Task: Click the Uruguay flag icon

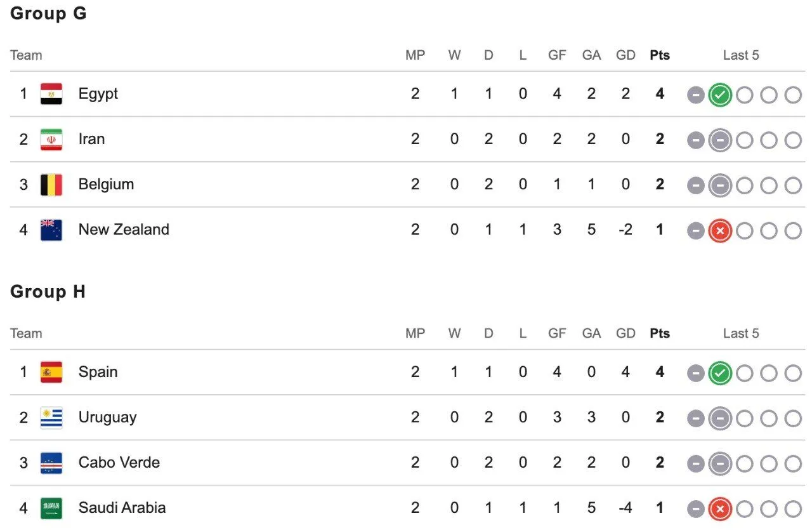Action: point(51,418)
